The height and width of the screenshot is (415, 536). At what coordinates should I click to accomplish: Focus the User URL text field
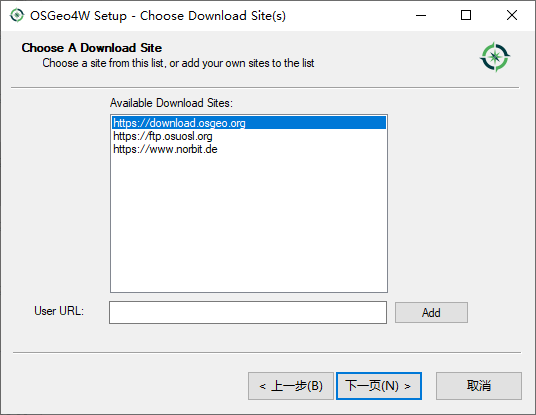click(x=248, y=312)
